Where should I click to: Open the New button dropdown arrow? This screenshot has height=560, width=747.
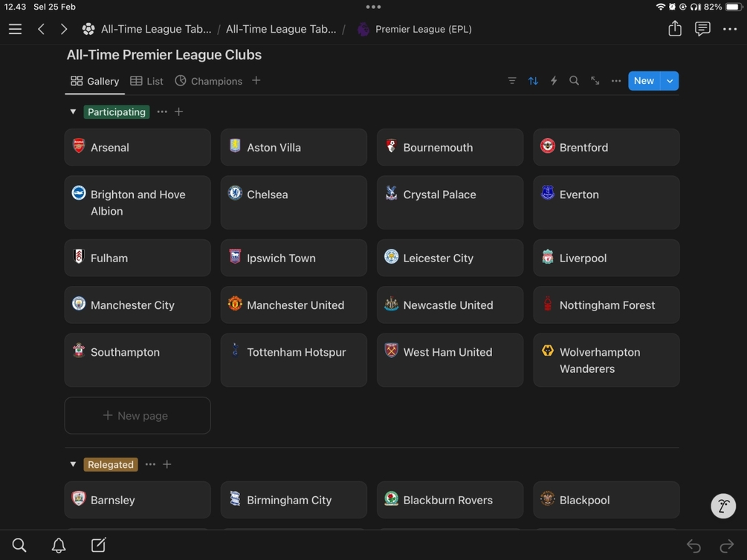tap(670, 81)
